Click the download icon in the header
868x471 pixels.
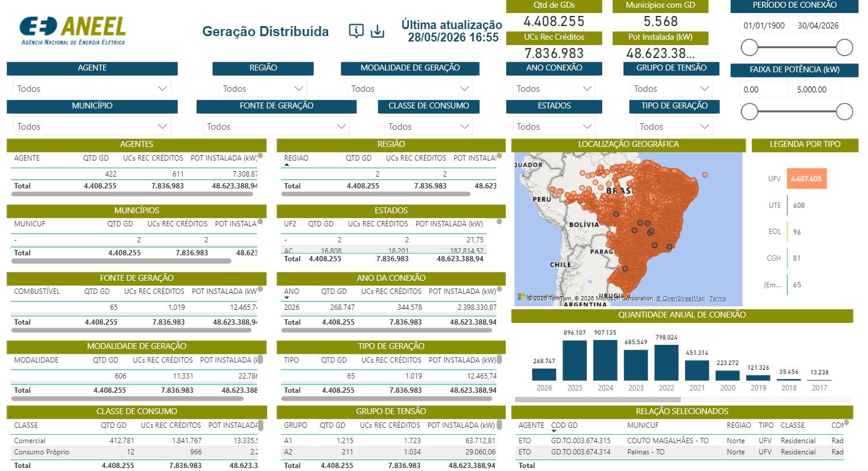pos(377,31)
